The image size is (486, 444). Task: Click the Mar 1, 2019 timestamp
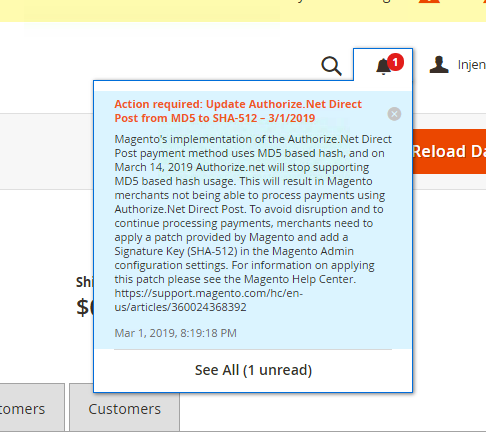coord(175,333)
